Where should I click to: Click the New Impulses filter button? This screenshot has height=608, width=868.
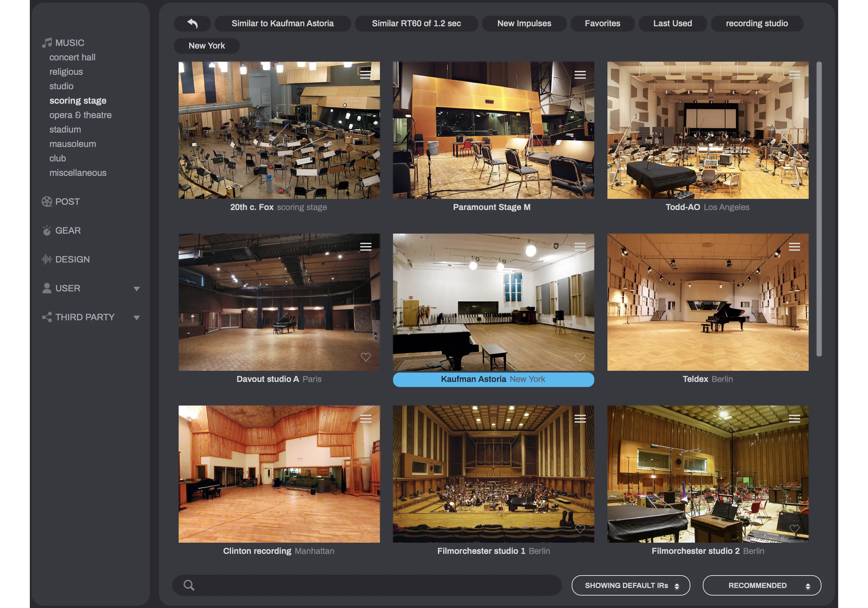point(524,23)
